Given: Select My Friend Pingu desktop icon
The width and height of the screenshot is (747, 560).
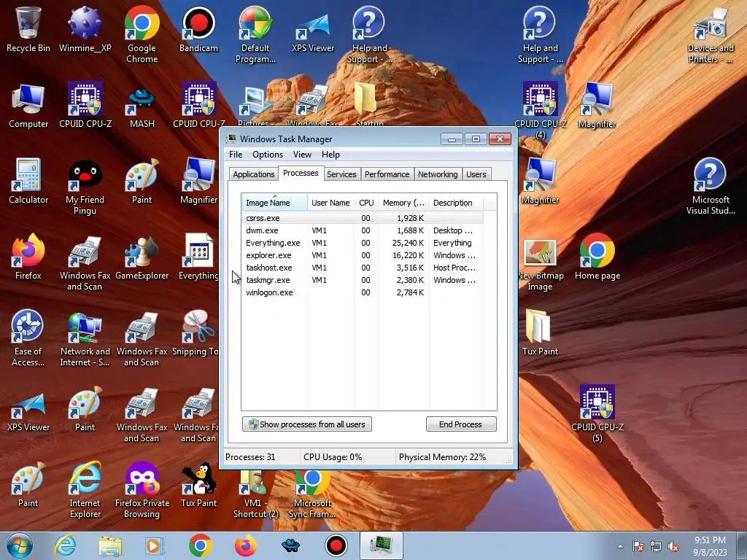Looking at the screenshot, I should pyautogui.click(x=85, y=187).
